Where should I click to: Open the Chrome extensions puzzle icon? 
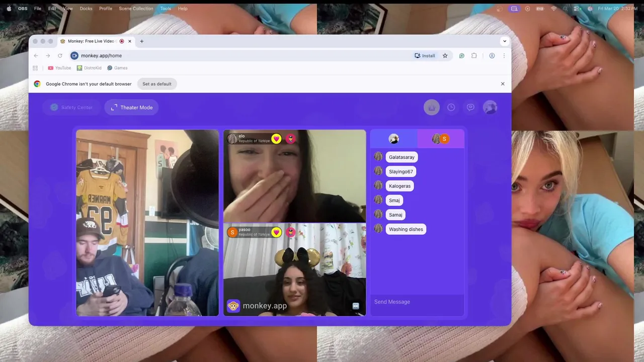pos(474,56)
